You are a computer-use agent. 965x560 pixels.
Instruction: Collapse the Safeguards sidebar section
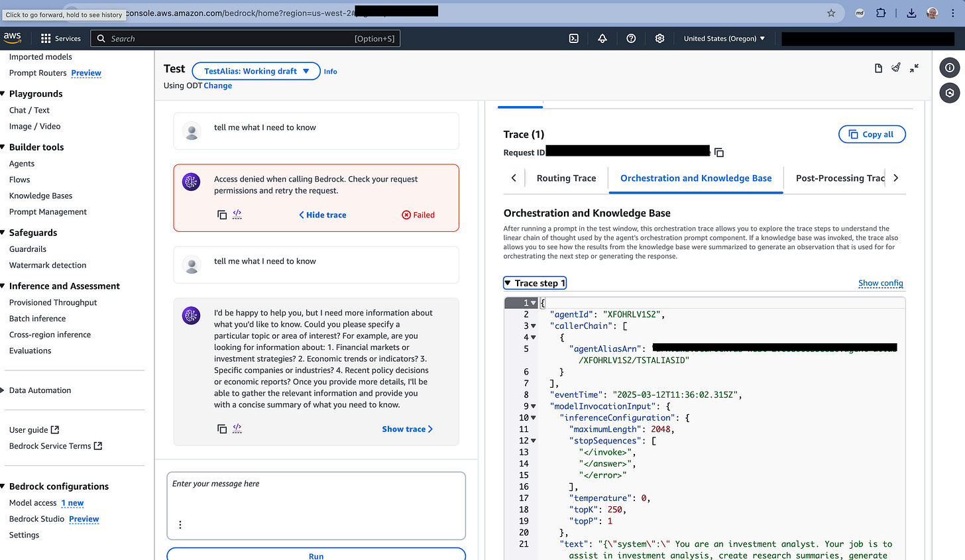click(x=3, y=233)
